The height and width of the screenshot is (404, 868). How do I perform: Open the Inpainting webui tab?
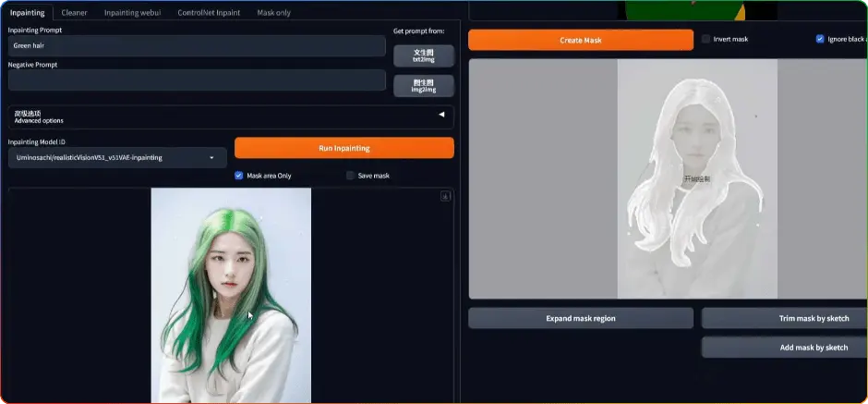coord(132,13)
